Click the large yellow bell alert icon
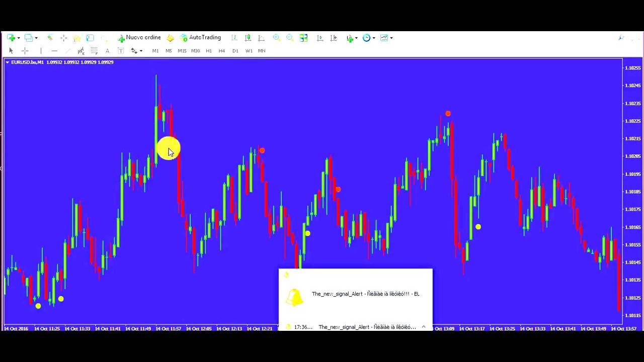Image resolution: width=644 pixels, height=362 pixels. tap(294, 297)
